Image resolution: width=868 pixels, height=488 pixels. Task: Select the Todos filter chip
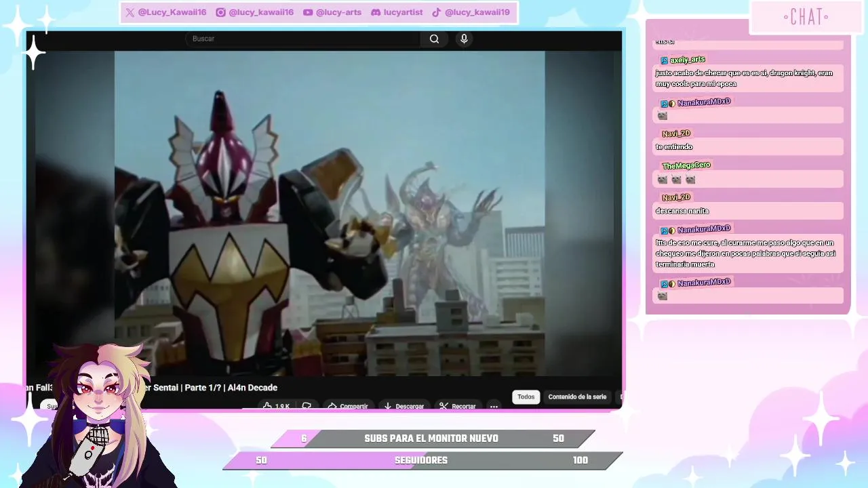point(526,397)
